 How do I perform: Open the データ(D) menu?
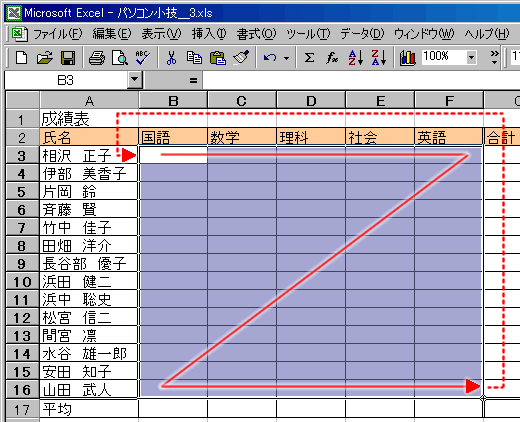[362, 34]
